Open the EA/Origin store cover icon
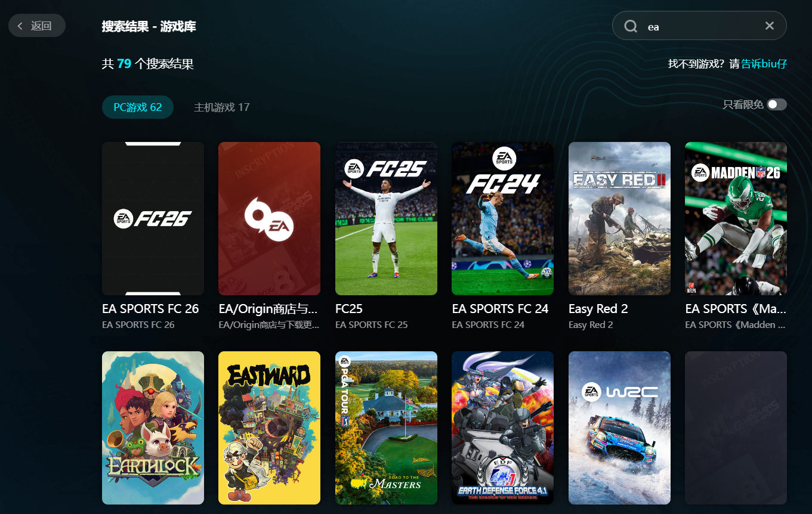 [269, 218]
